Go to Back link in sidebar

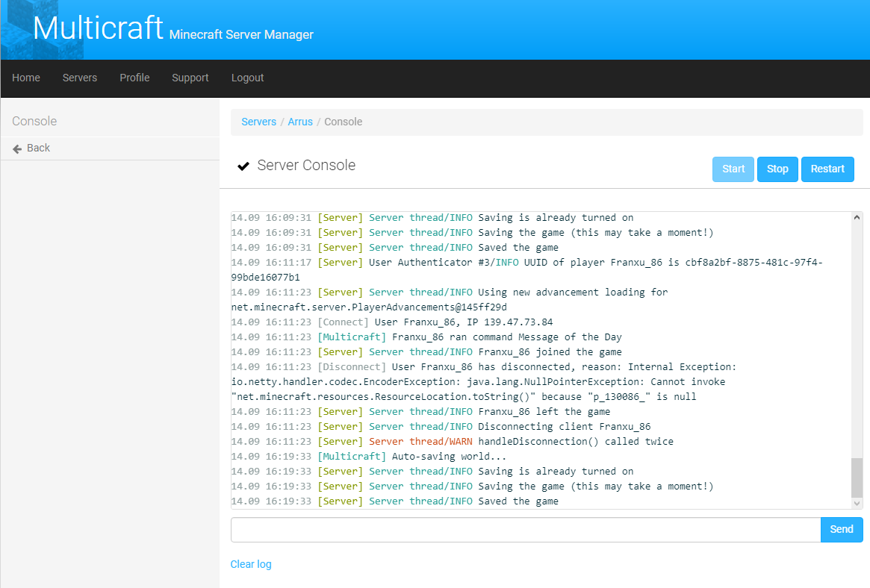click(x=38, y=148)
